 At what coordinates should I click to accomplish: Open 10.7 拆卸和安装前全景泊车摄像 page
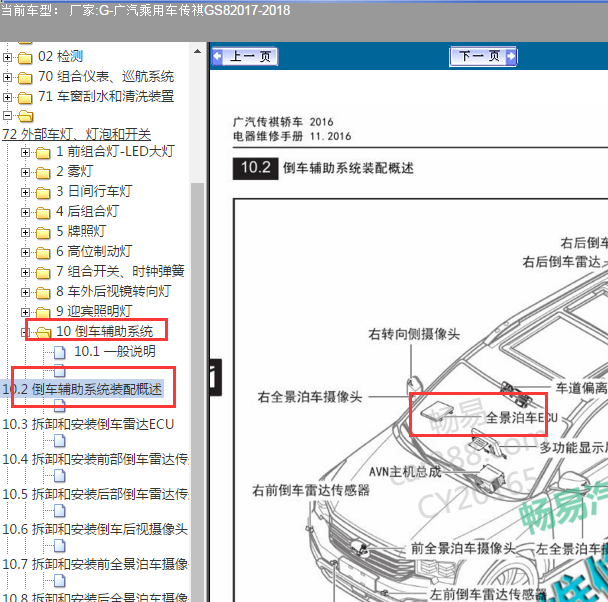pyautogui.click(x=95, y=564)
